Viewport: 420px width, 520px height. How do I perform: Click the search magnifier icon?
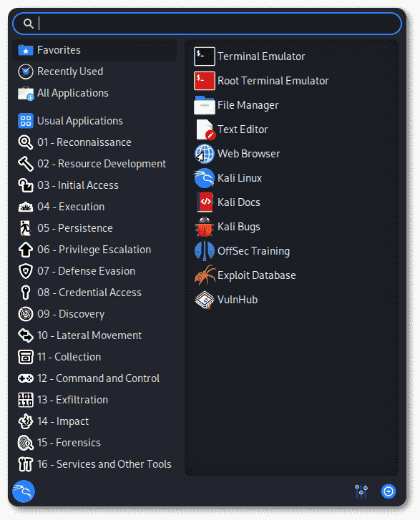click(29, 24)
